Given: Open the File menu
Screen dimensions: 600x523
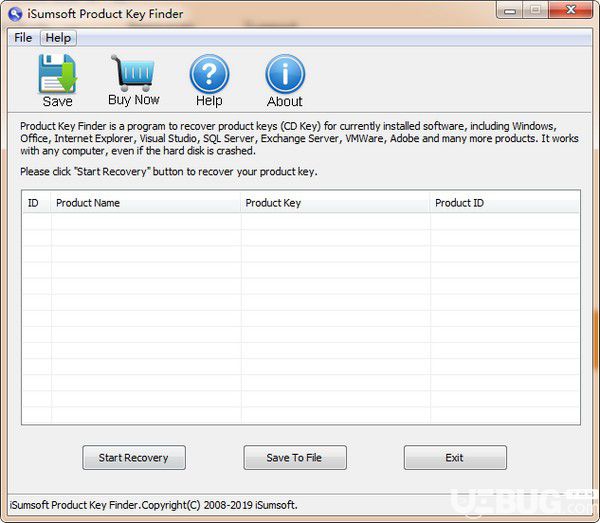Looking at the screenshot, I should [23, 38].
